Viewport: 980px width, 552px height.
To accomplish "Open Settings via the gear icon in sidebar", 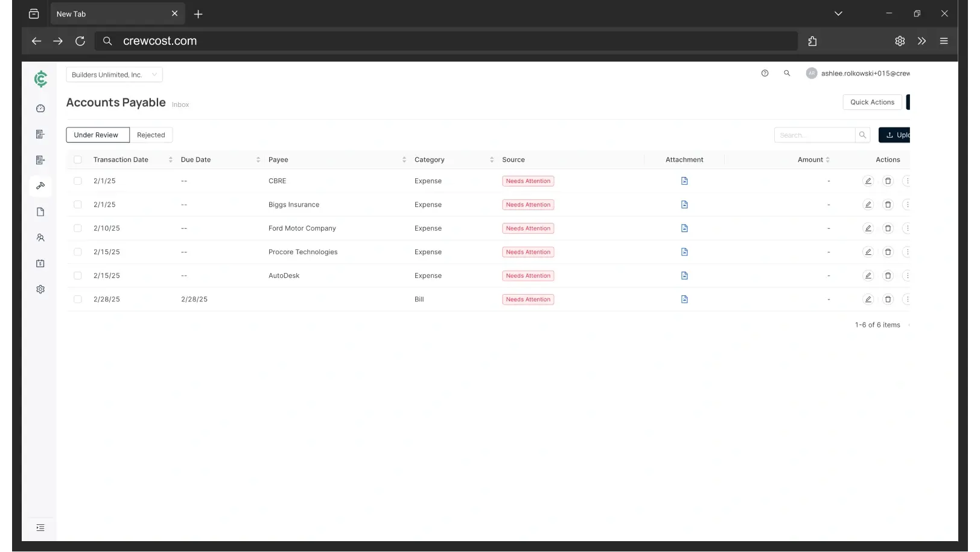I will click(x=40, y=289).
